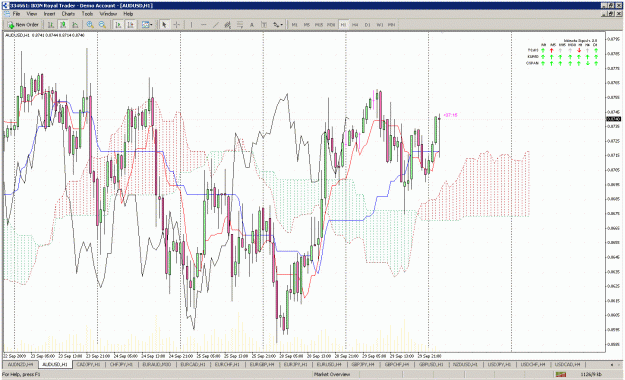This screenshot has width=625, height=380.
Task: Zoom out of the chart
Action: 102,25
